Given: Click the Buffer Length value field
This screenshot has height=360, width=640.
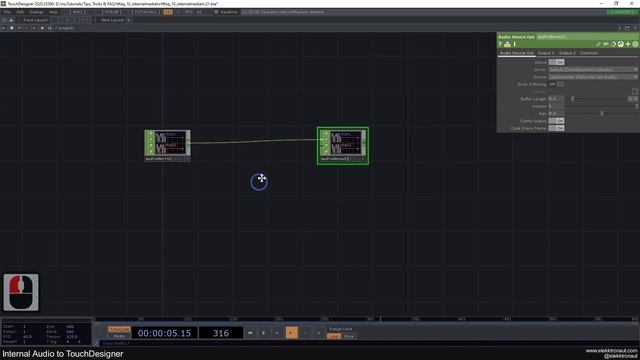Looking at the screenshot, I should (x=556, y=99).
